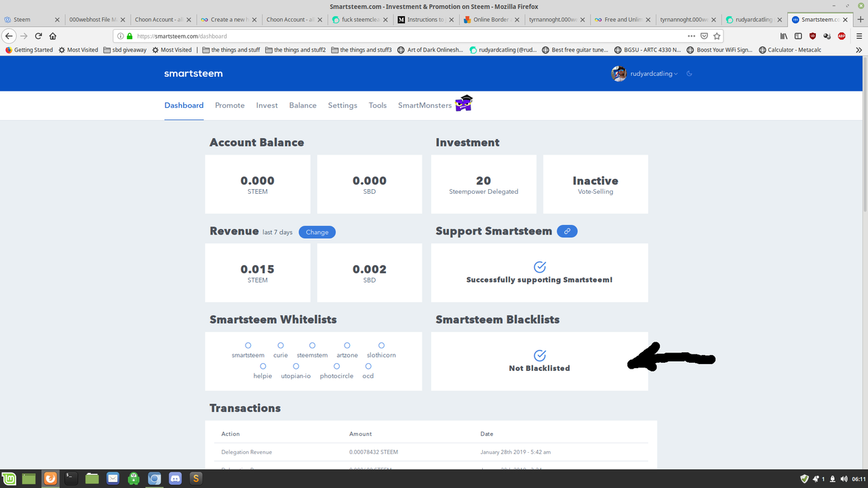Open the mail client in taskbar
868x488 pixels.
[113, 479]
